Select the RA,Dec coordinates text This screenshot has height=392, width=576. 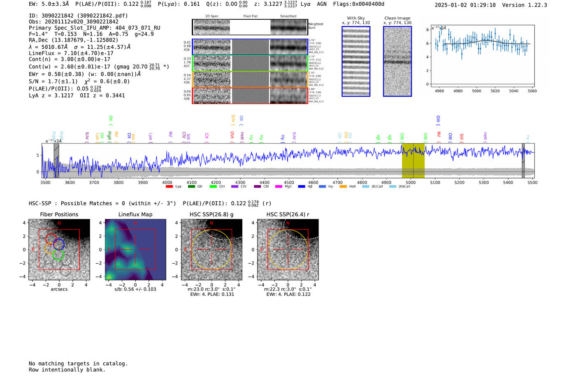pos(74,40)
